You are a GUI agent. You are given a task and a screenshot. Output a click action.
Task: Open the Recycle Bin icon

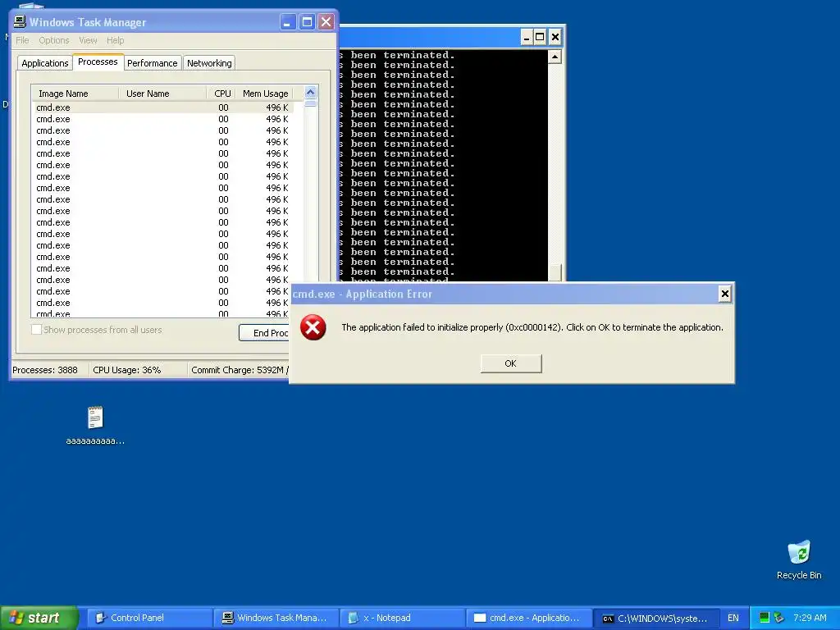[x=799, y=559]
